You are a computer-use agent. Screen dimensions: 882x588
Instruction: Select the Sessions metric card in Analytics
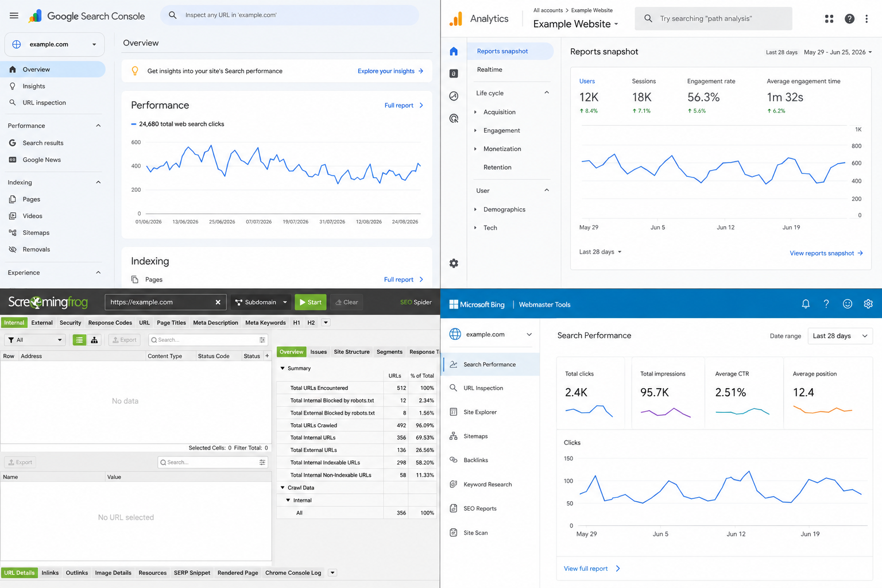(x=644, y=96)
